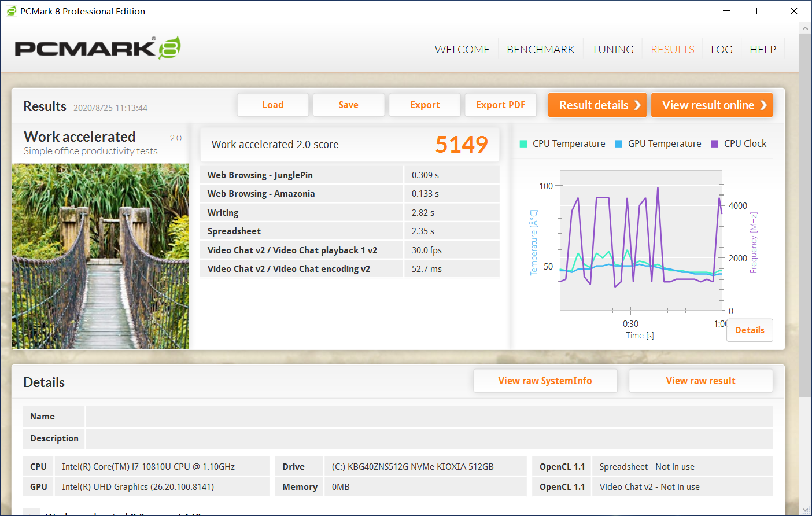Viewport: 812px width, 516px height.
Task: Select the Spreadsheet test row
Action: [350, 231]
